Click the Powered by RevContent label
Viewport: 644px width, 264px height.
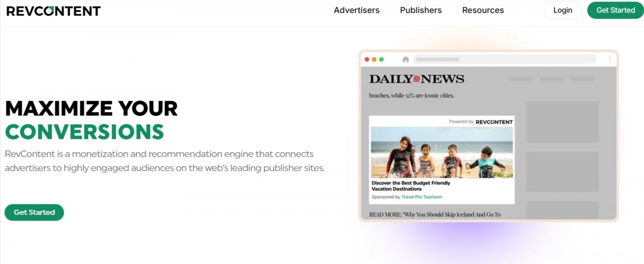pyautogui.click(x=481, y=122)
